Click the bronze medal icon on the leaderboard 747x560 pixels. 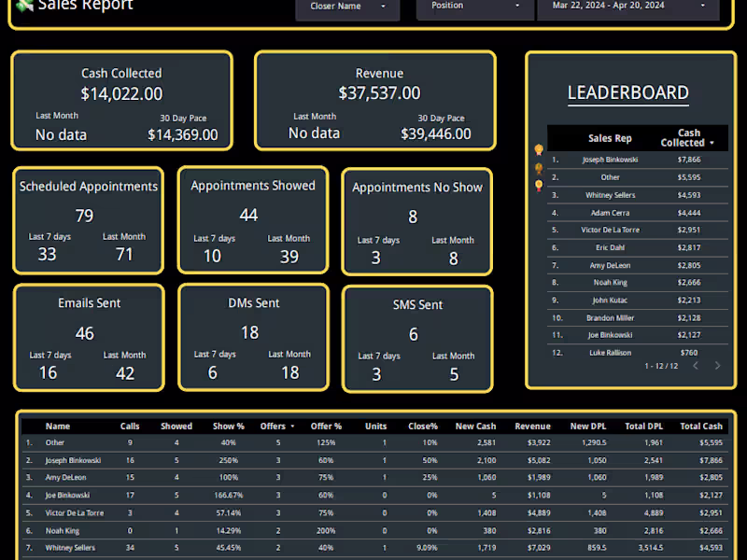539,186
